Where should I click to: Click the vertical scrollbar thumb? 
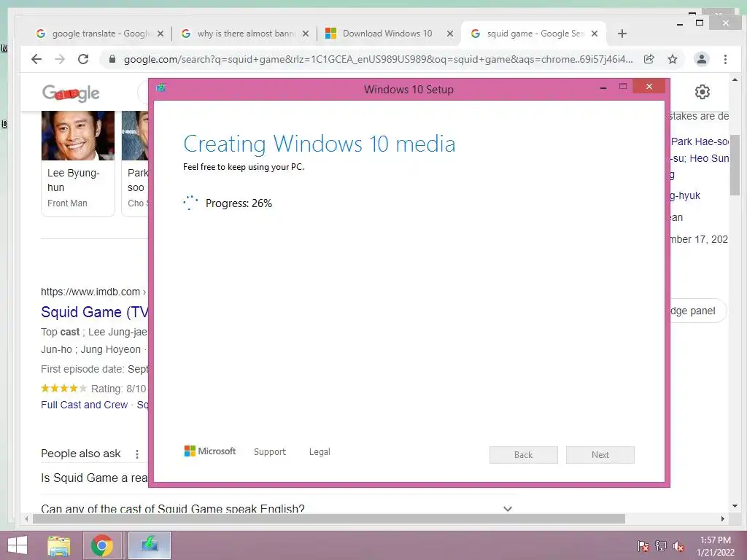(x=735, y=164)
